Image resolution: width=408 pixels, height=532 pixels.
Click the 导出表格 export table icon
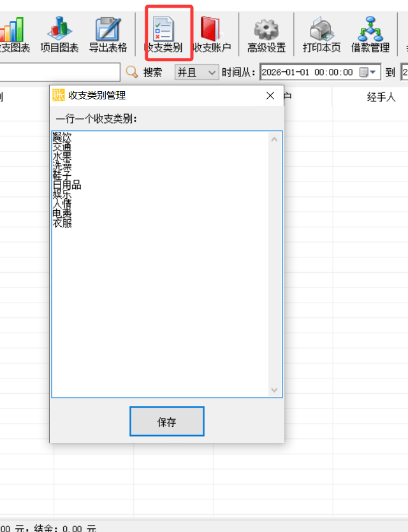[108, 34]
